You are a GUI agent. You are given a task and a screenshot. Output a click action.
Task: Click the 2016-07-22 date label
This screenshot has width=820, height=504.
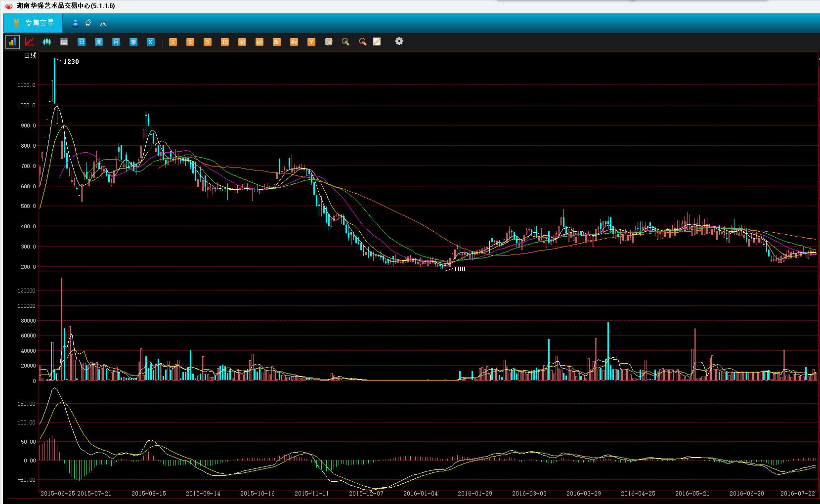pos(798,494)
